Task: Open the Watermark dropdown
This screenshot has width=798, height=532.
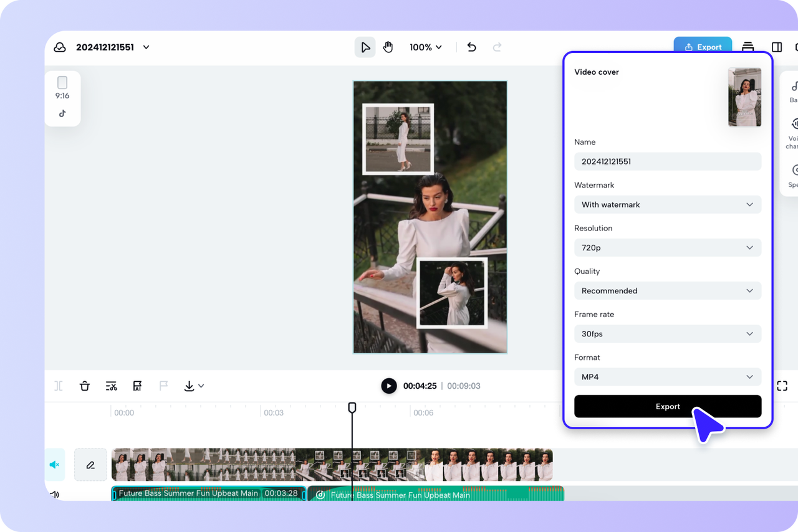Action: coord(667,204)
